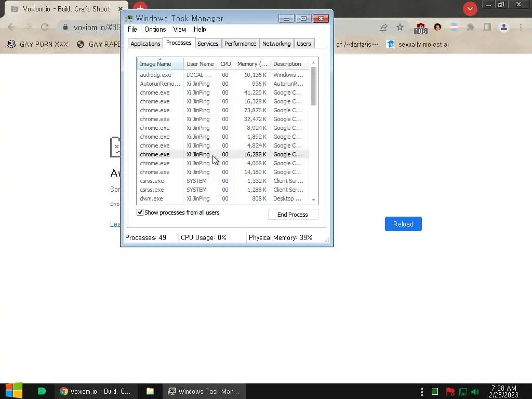The image size is (532, 399).
Task: Click the volume speaker tray icon
Action: 475,392
